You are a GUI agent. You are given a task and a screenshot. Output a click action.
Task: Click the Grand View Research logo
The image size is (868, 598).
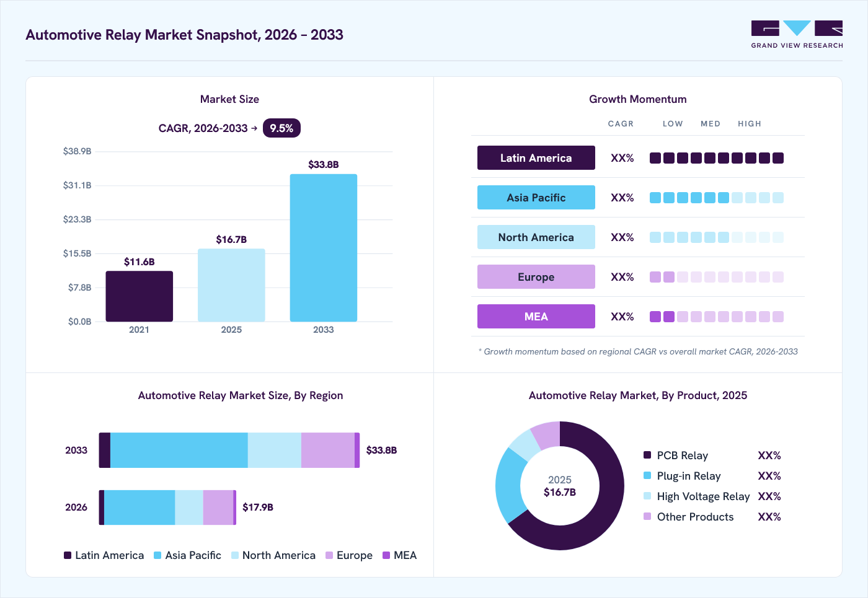click(797, 35)
